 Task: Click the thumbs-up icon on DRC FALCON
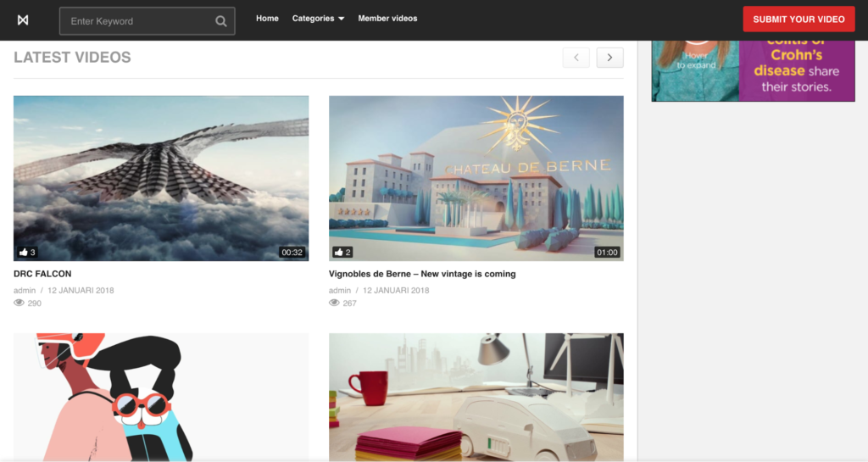pyautogui.click(x=24, y=253)
